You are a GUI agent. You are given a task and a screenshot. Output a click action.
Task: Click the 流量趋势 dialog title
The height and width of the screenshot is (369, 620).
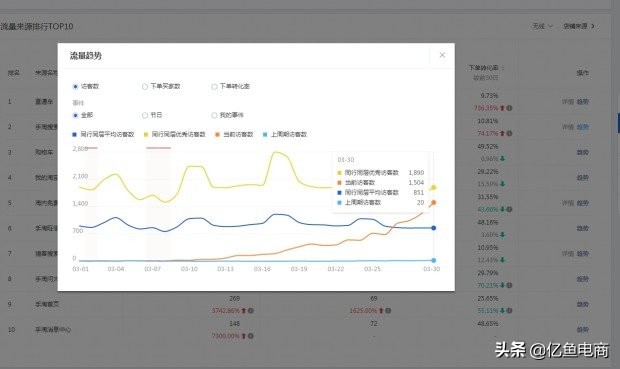coord(86,56)
